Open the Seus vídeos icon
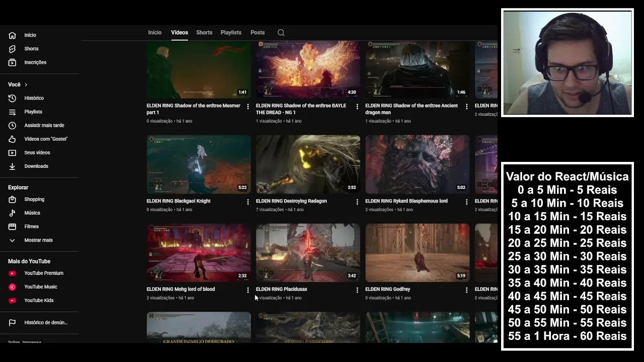 point(13,152)
